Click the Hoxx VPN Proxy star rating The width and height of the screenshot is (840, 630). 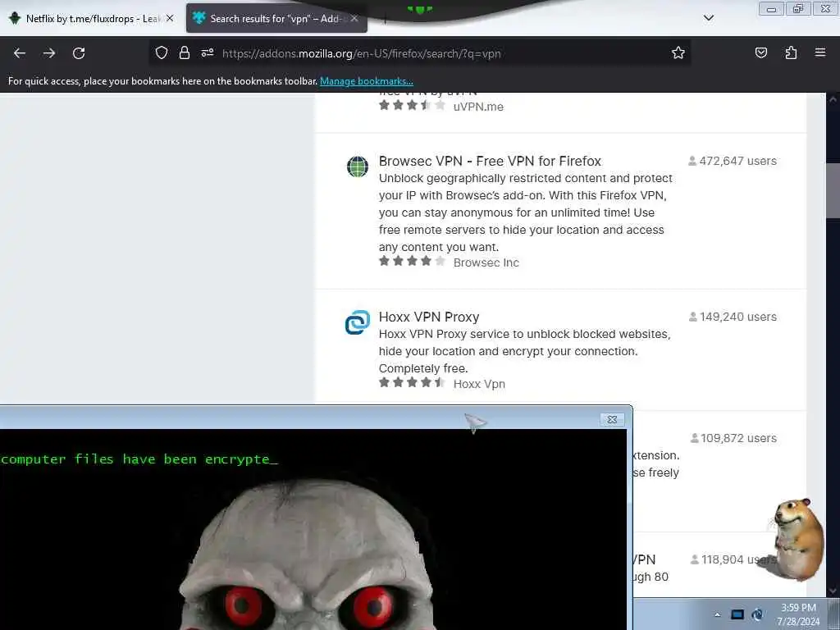412,382
